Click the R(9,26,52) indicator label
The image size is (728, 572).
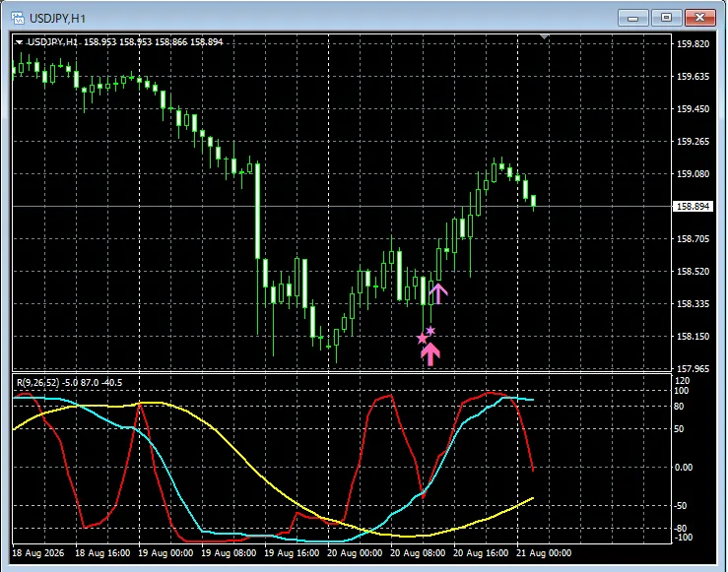point(38,383)
